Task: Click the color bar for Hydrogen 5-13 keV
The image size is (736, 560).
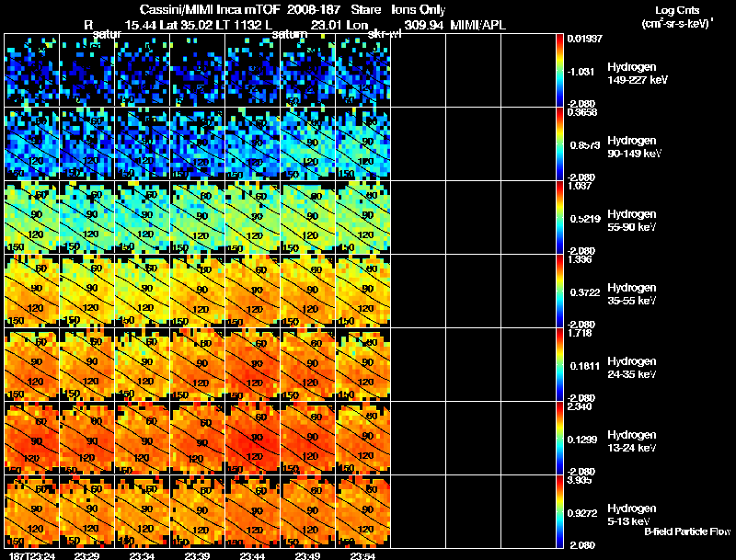Action: [x=559, y=511]
